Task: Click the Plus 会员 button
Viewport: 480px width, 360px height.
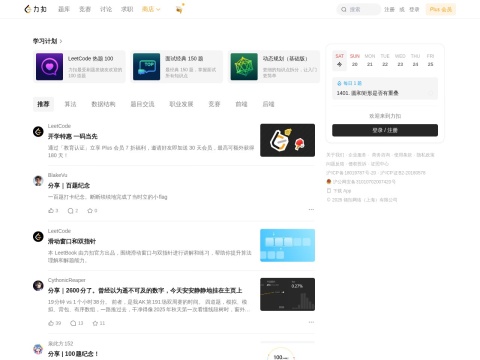Action: tap(441, 9)
